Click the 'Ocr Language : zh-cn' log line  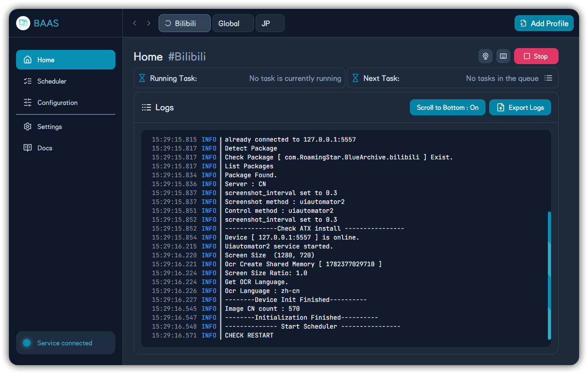click(262, 291)
